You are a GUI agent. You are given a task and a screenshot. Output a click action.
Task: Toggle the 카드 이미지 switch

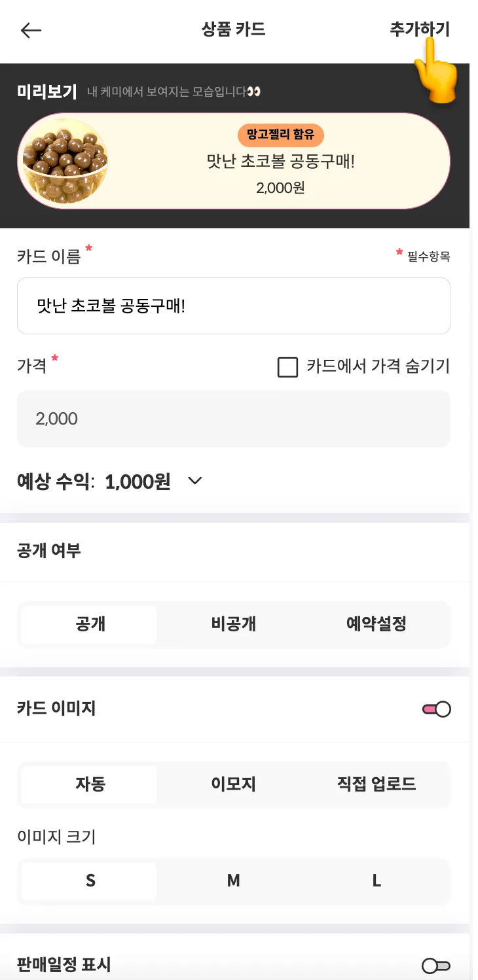437,709
